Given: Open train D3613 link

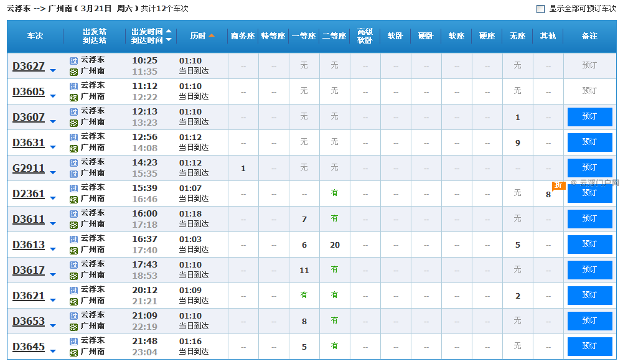Looking at the screenshot, I should pos(29,245).
